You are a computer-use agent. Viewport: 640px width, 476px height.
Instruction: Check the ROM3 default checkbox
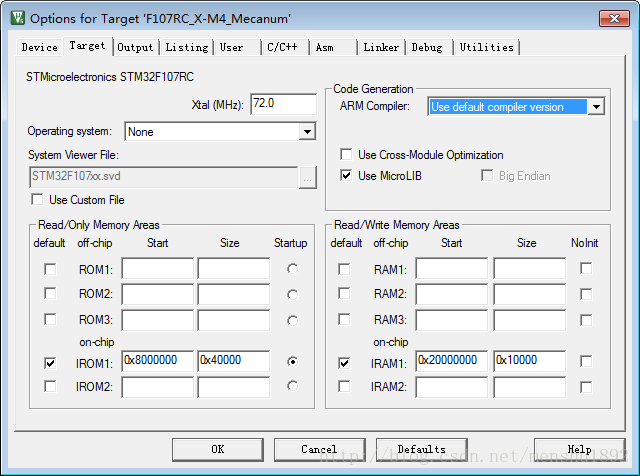50,319
